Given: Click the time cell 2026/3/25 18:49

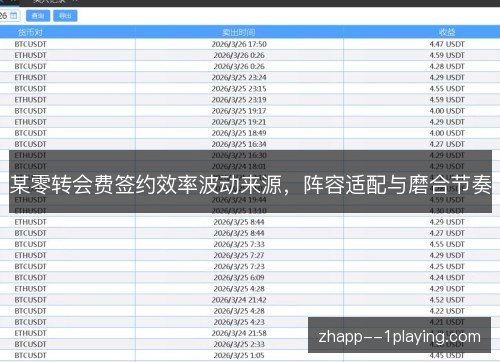Looking at the screenshot, I should (x=239, y=133).
